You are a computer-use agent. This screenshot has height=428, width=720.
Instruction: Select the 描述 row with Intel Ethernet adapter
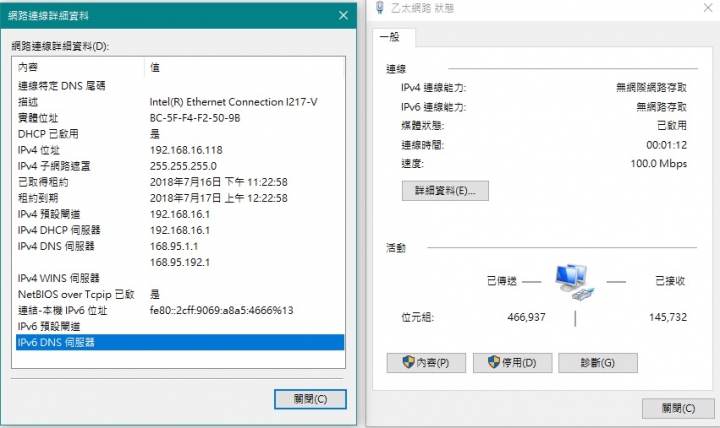coord(180,102)
